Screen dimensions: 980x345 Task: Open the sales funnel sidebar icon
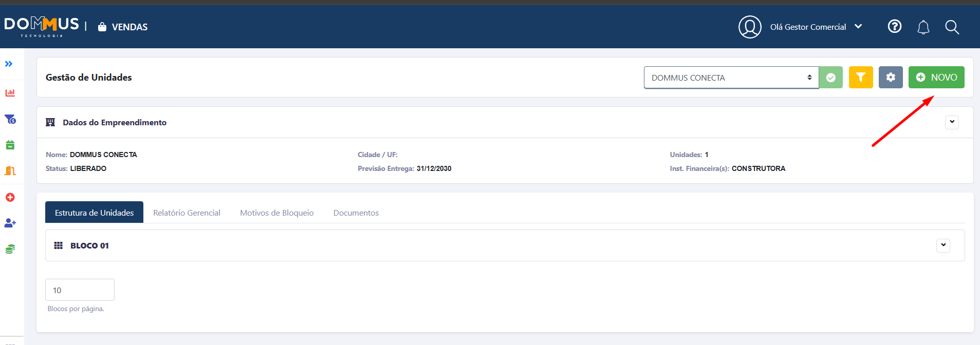pyautogui.click(x=10, y=119)
